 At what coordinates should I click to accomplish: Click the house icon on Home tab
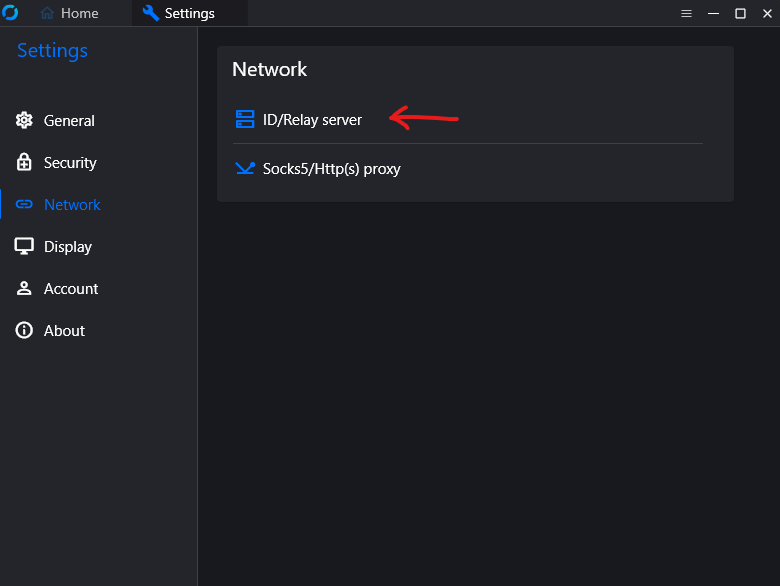point(47,13)
